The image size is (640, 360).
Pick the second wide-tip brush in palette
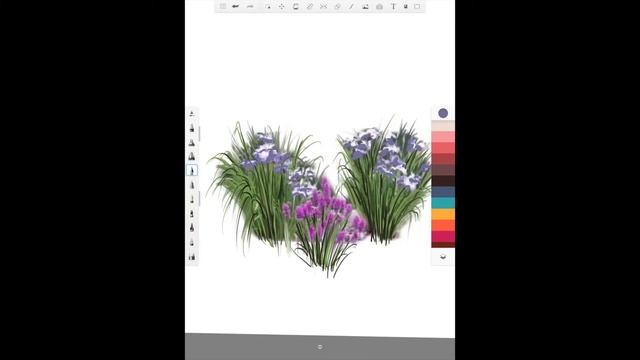(x=192, y=142)
